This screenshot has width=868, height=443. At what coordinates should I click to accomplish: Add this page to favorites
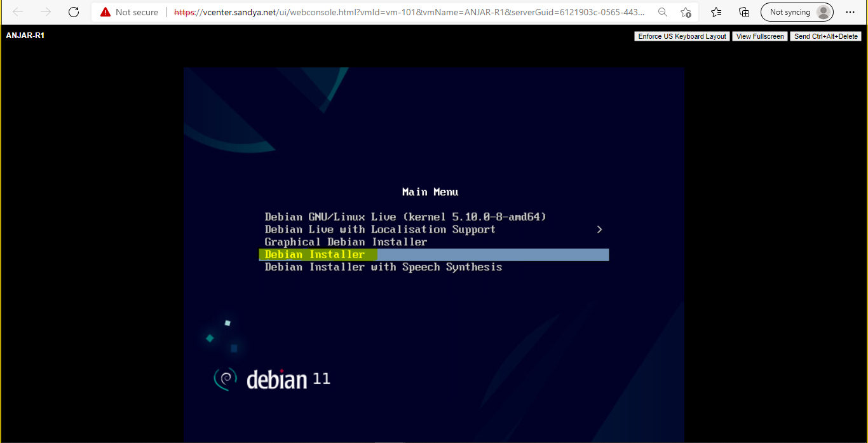pos(686,12)
